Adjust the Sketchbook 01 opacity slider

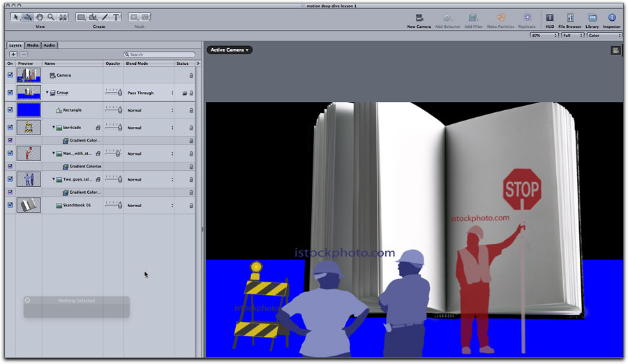pos(114,205)
